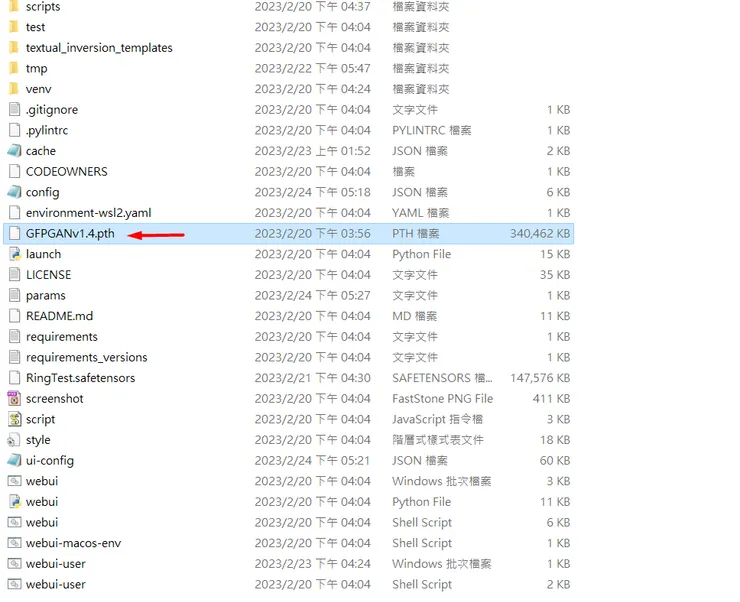
Task: Click the webui-user 2 KB Shell Script icon
Action: (15, 584)
